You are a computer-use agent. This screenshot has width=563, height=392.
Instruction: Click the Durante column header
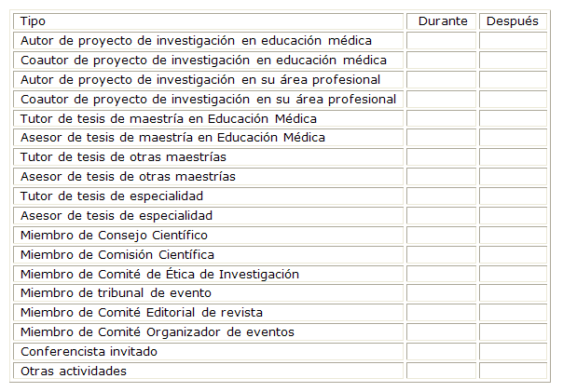pyautogui.click(x=442, y=20)
